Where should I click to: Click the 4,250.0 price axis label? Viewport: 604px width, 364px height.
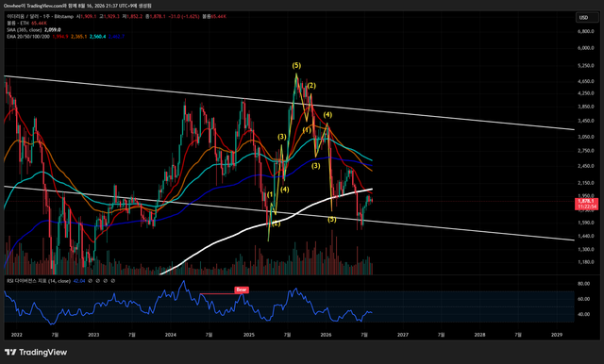point(585,93)
